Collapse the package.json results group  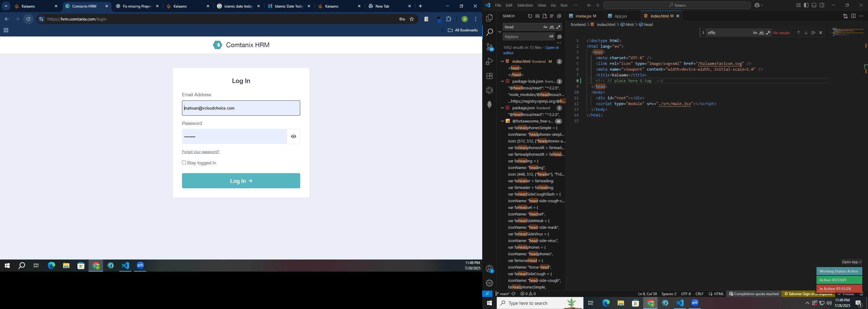502,108
